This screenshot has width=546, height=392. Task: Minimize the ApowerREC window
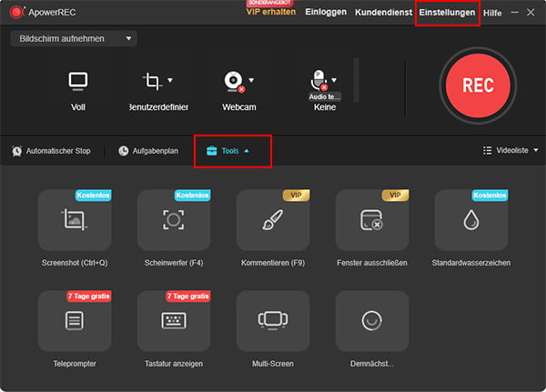pyautogui.click(x=515, y=12)
